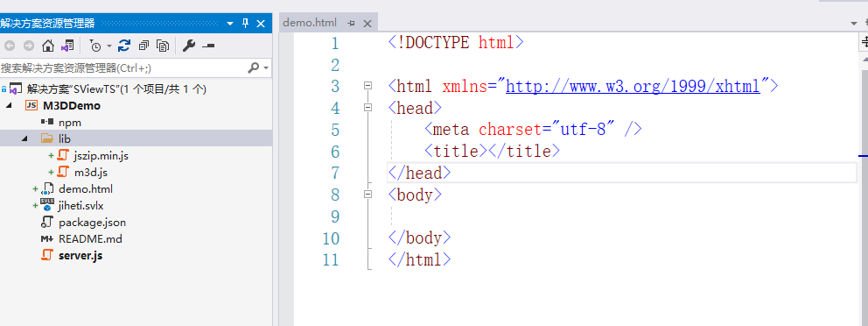Pin the demo.html tab
Image resolution: width=868 pixels, height=326 pixels.
(x=351, y=24)
